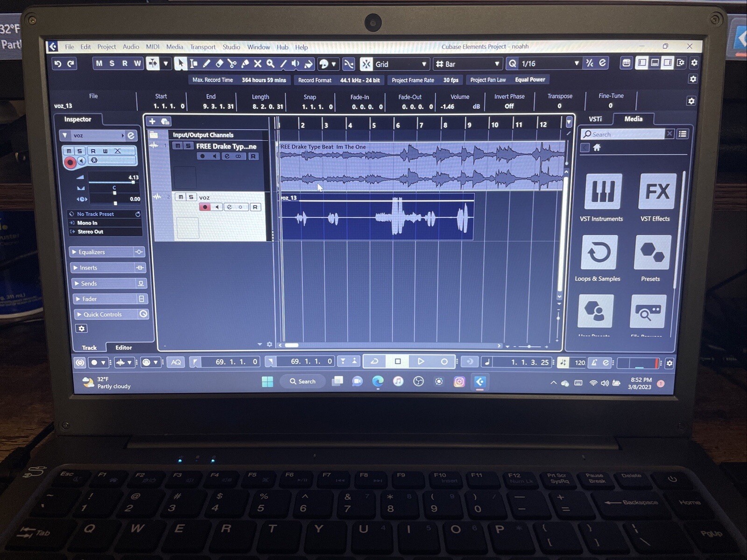Disable record enable on voz track list
This screenshot has width=747, height=560.
pos(204,207)
